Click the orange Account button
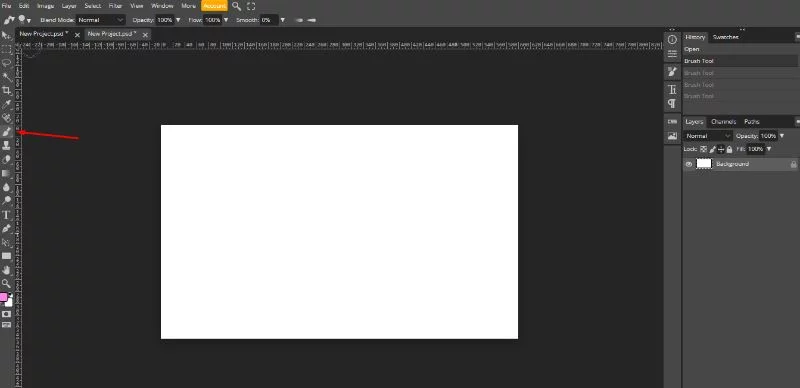This screenshot has width=800, height=388. [214, 6]
